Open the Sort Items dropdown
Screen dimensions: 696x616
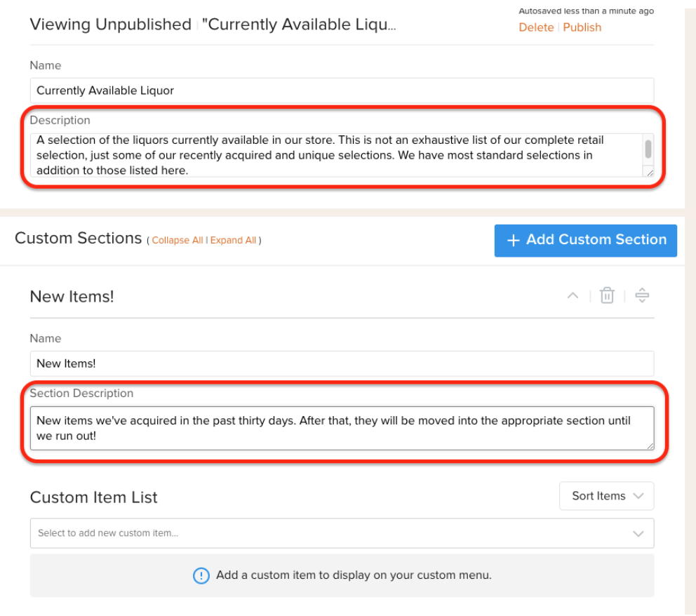click(606, 496)
